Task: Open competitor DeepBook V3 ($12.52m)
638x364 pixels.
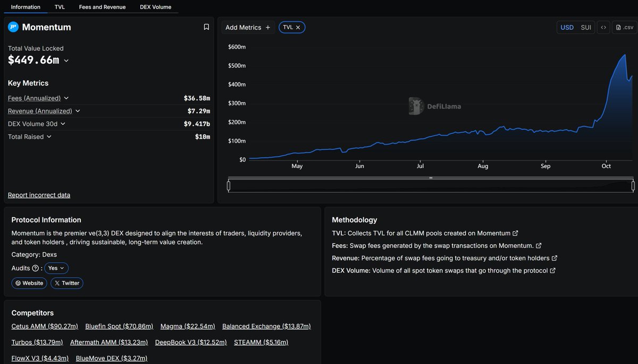Action: (x=191, y=342)
